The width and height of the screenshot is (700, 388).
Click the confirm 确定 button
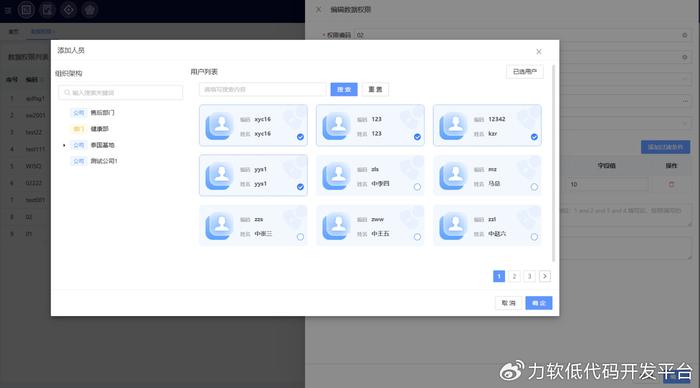pos(539,303)
